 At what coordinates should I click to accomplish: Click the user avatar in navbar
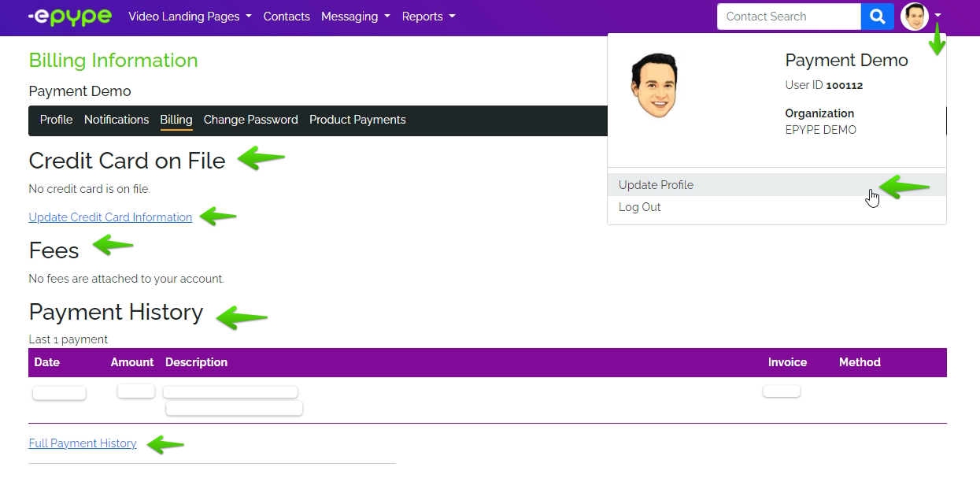click(x=915, y=17)
